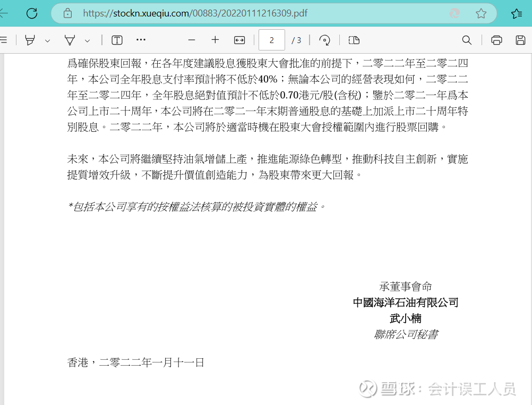This screenshot has width=532, height=405.
Task: Click the 0.70港元/股 figure in the paragraph
Action: point(307,95)
